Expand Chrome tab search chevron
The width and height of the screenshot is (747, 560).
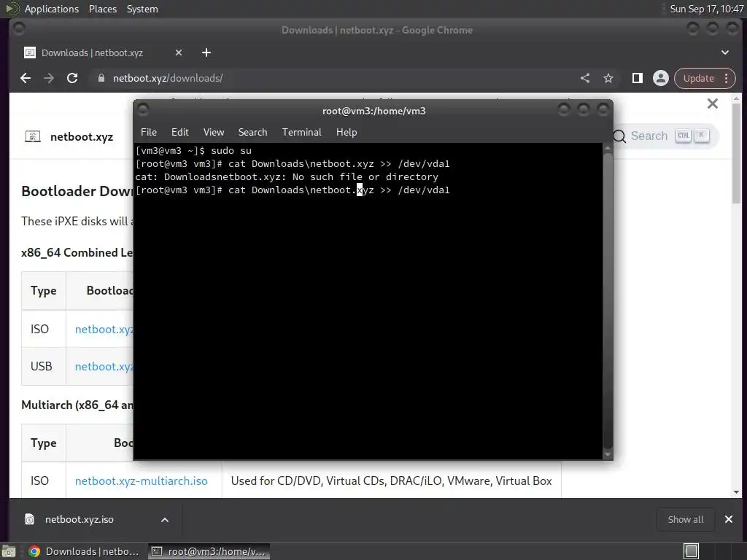point(725,52)
